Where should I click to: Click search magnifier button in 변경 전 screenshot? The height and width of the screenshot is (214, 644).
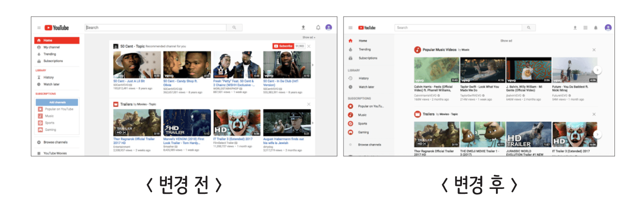(234, 28)
